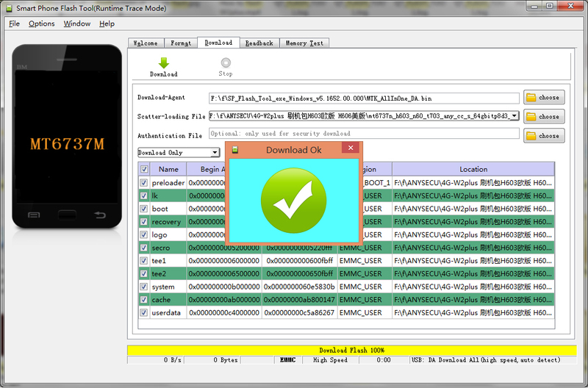Click the tee2 row Location path
Image resolution: width=588 pixels, height=388 pixels.
[x=473, y=273]
